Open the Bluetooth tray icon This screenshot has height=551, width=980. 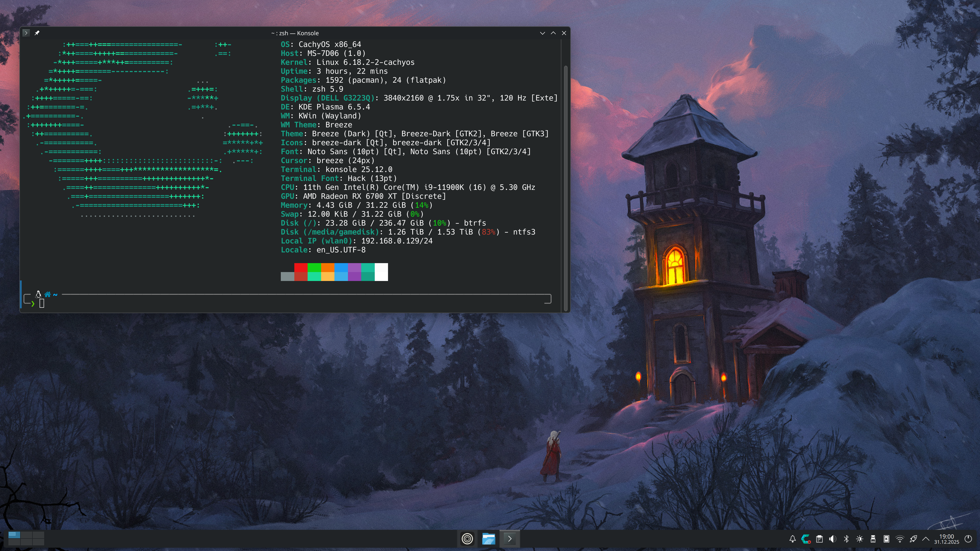point(846,539)
